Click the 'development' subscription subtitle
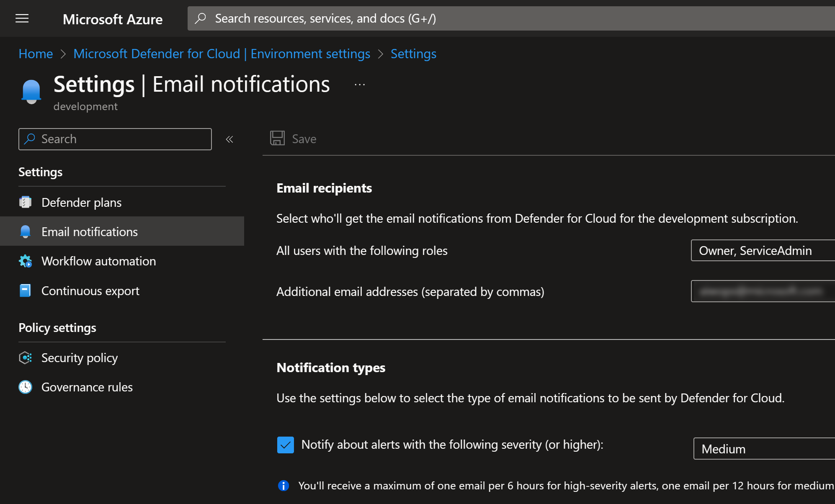Image resolution: width=835 pixels, height=504 pixels. (85, 106)
